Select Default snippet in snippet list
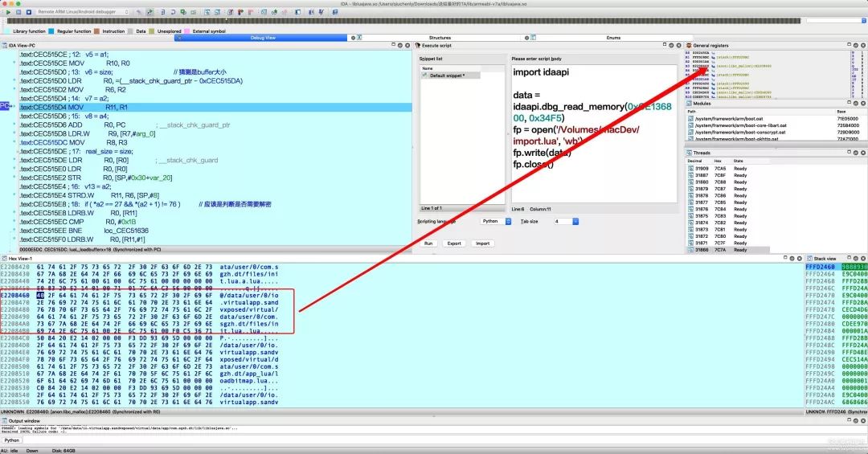The width and height of the screenshot is (868, 454). (x=453, y=76)
